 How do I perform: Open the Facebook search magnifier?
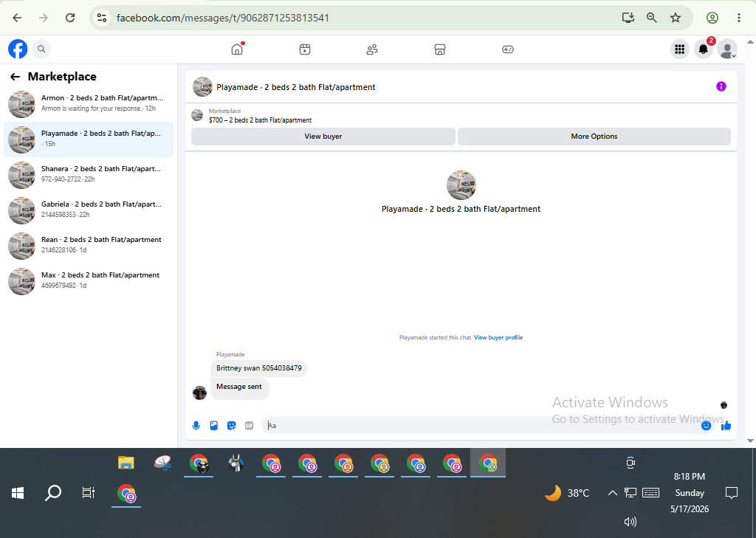pyautogui.click(x=41, y=49)
